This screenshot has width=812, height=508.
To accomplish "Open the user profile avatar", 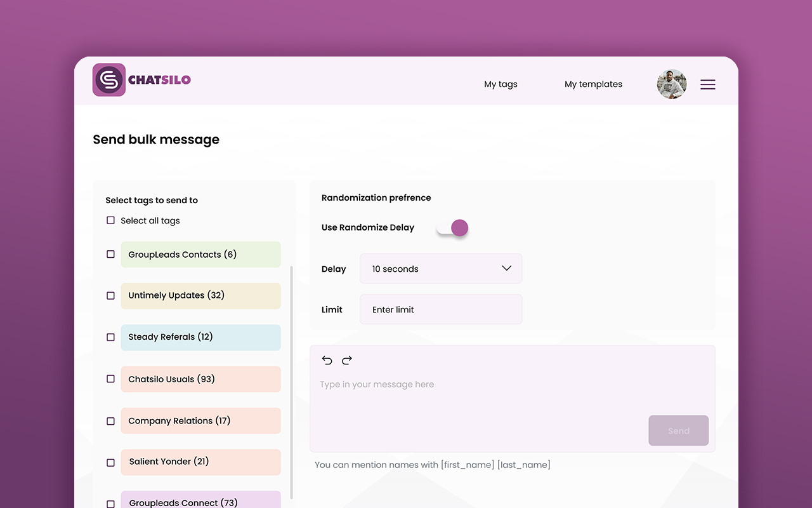I will point(672,84).
